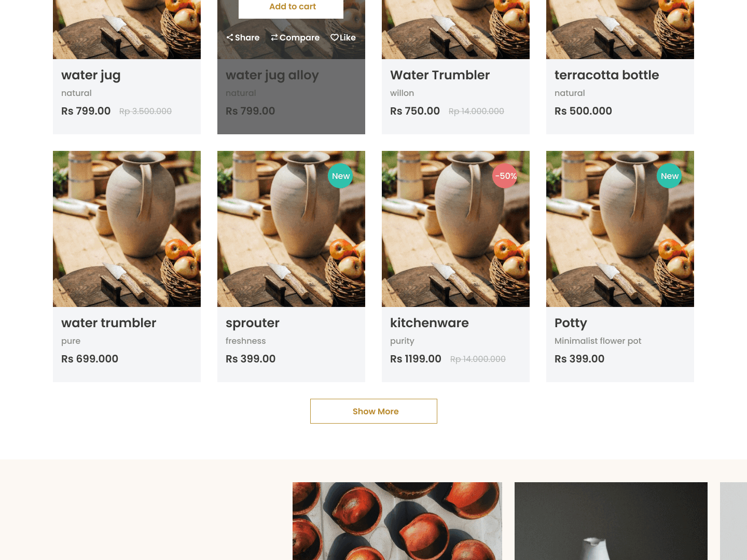Viewport: 747px width, 560px height.
Task: Click the Show More button
Action: (x=374, y=411)
